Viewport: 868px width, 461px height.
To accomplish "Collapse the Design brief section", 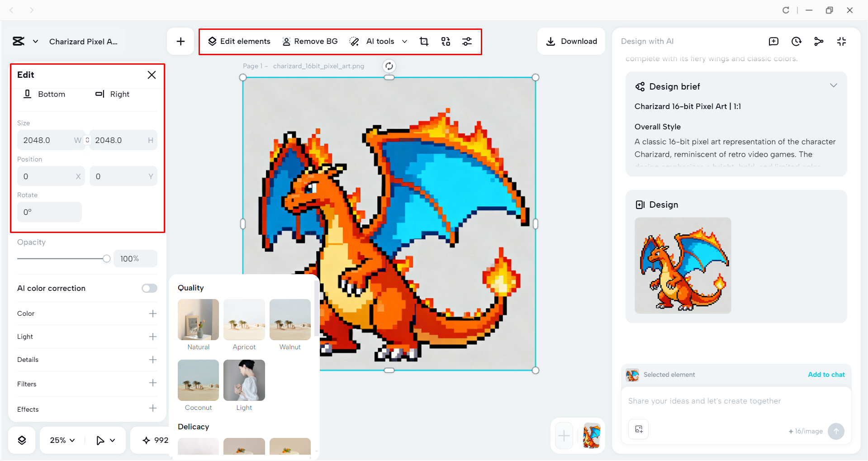I will (x=834, y=86).
